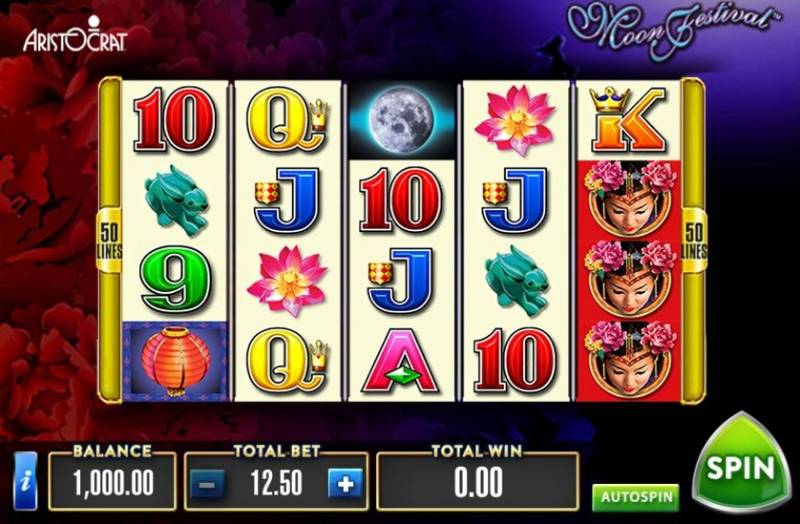Screen dimensions: 800x524
Task: Click the Aristocrat logo
Action: point(75,35)
